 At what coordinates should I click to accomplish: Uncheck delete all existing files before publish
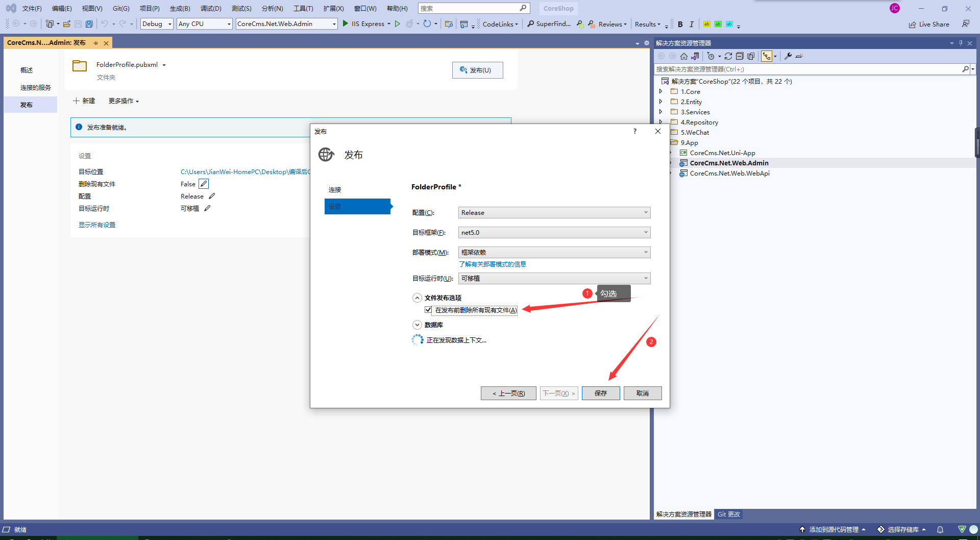(428, 310)
